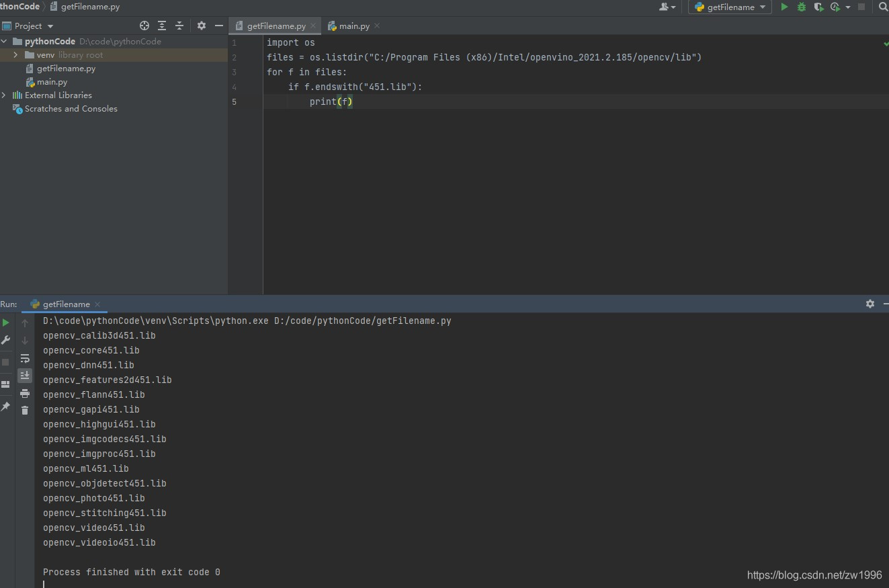This screenshot has height=588, width=889.
Task: Select the getFilename Run tool window tab
Action: [x=66, y=304]
